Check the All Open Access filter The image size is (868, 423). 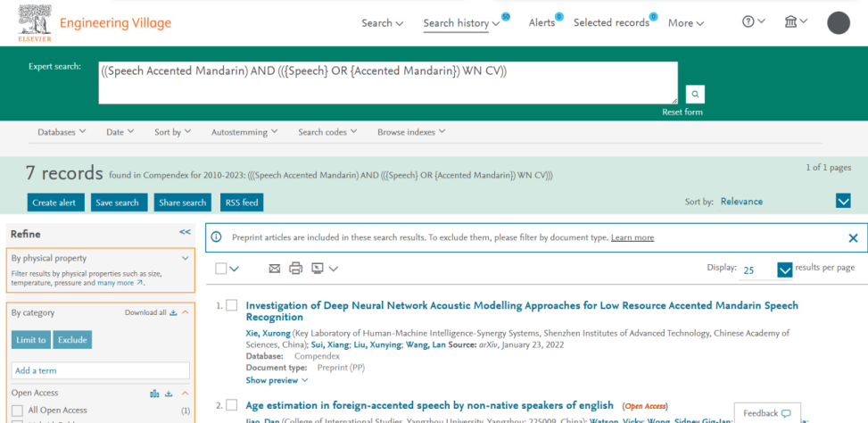coord(18,411)
